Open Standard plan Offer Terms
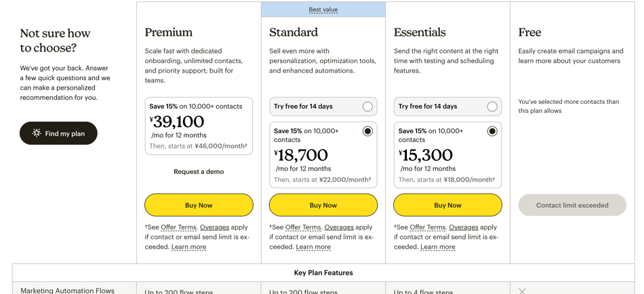Viewport: 644px width, 294px height. (303, 227)
